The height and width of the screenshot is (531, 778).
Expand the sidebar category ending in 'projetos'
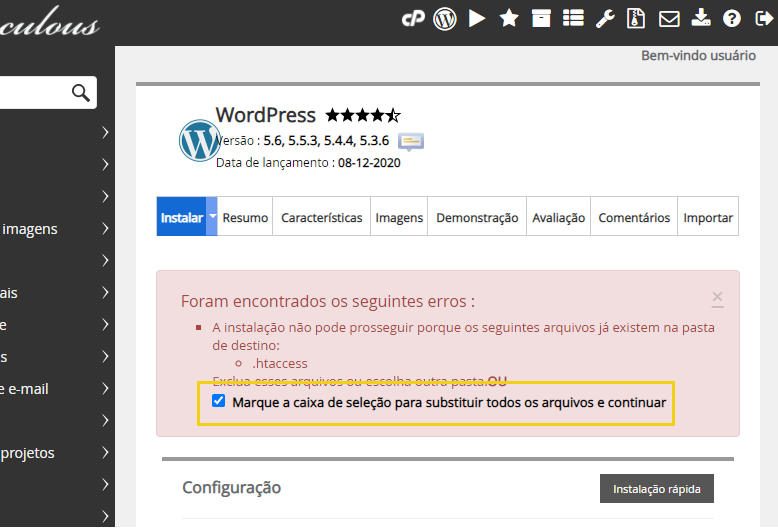[105, 453]
